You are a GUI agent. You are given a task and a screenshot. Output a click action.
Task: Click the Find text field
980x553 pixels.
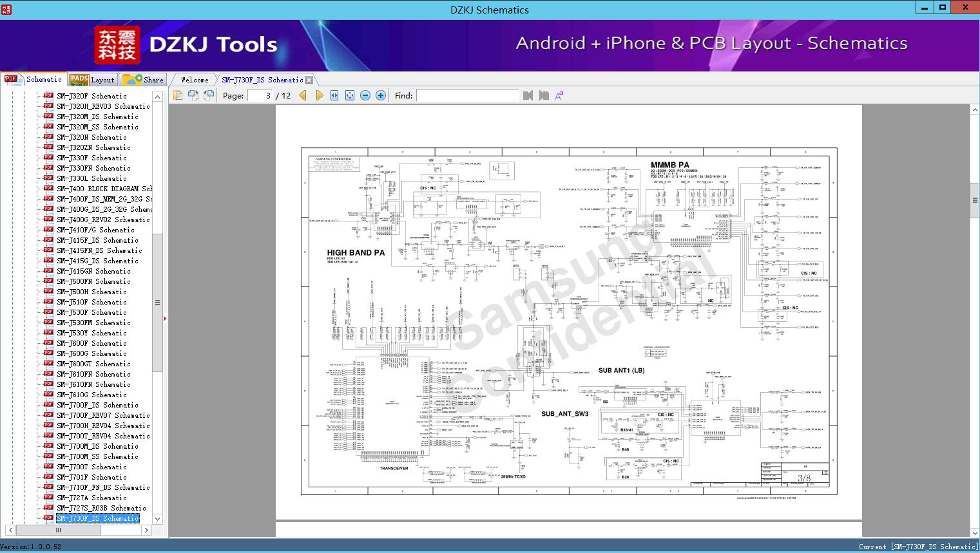tap(467, 95)
